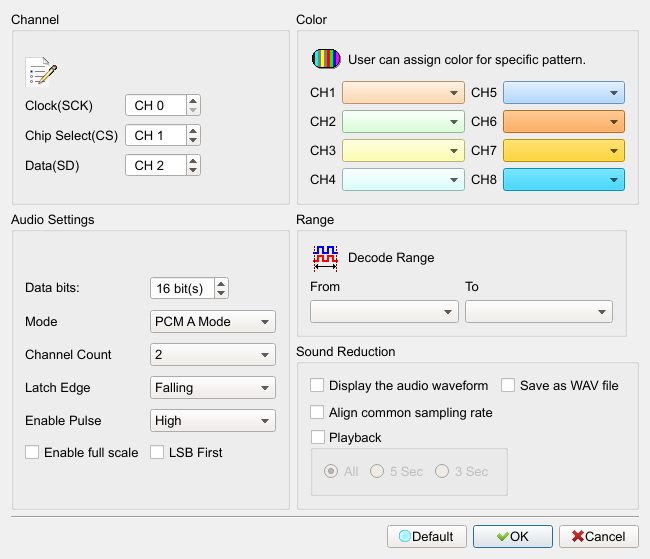This screenshot has width=650, height=559.
Task: Confirm settings with the OK button
Action: [513, 537]
